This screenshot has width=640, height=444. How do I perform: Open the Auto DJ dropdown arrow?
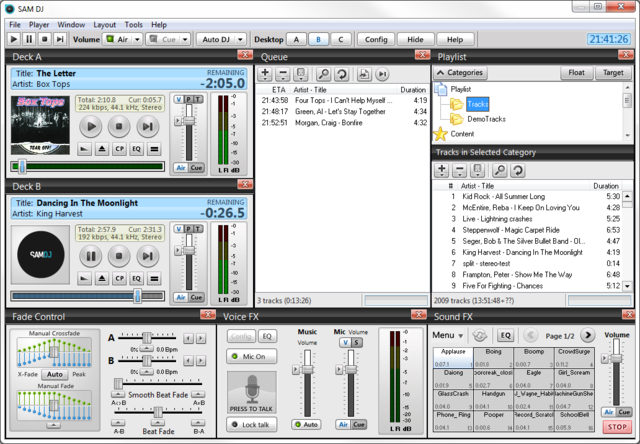point(240,40)
